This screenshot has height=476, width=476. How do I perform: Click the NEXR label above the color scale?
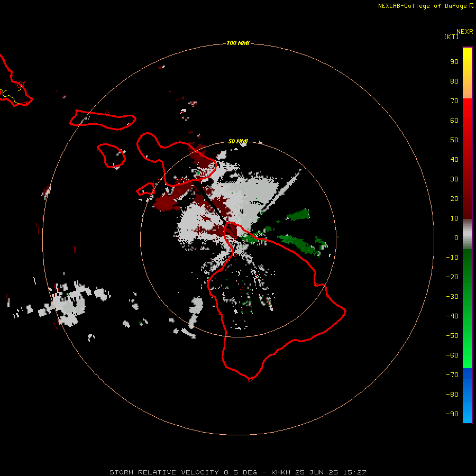point(465,32)
